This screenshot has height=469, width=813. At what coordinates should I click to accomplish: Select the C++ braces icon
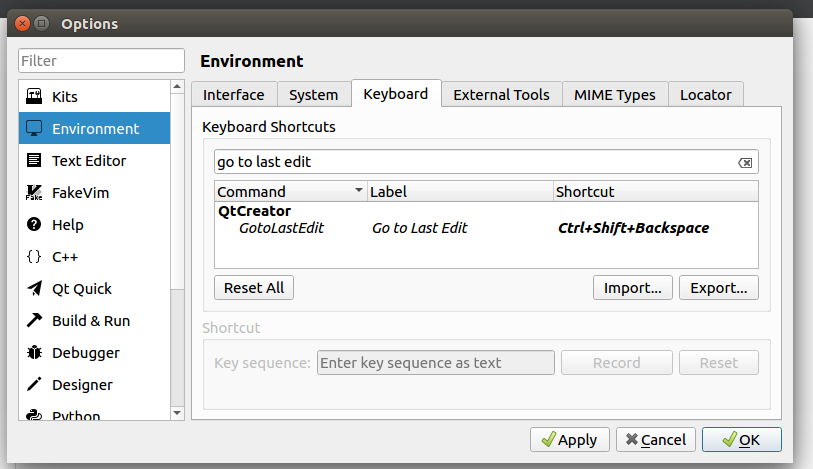[x=34, y=257]
